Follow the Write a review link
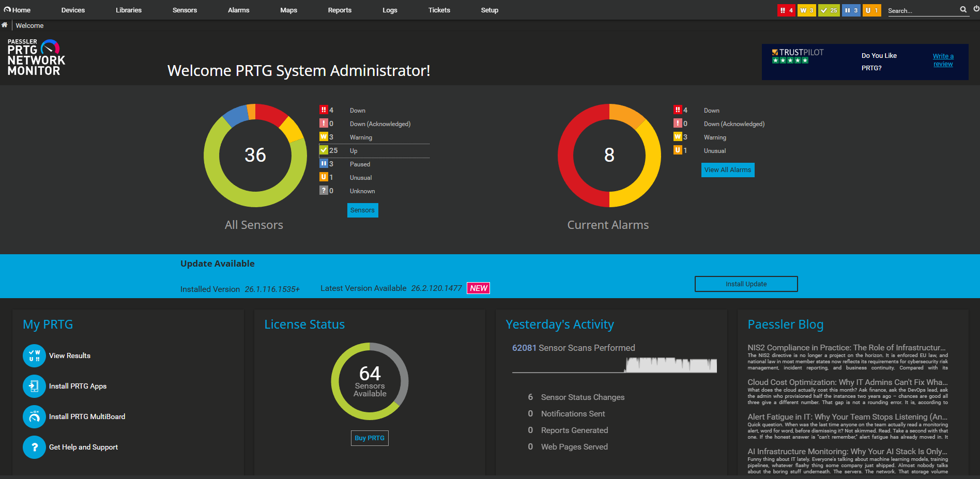The width and height of the screenshot is (980, 479). 943,60
